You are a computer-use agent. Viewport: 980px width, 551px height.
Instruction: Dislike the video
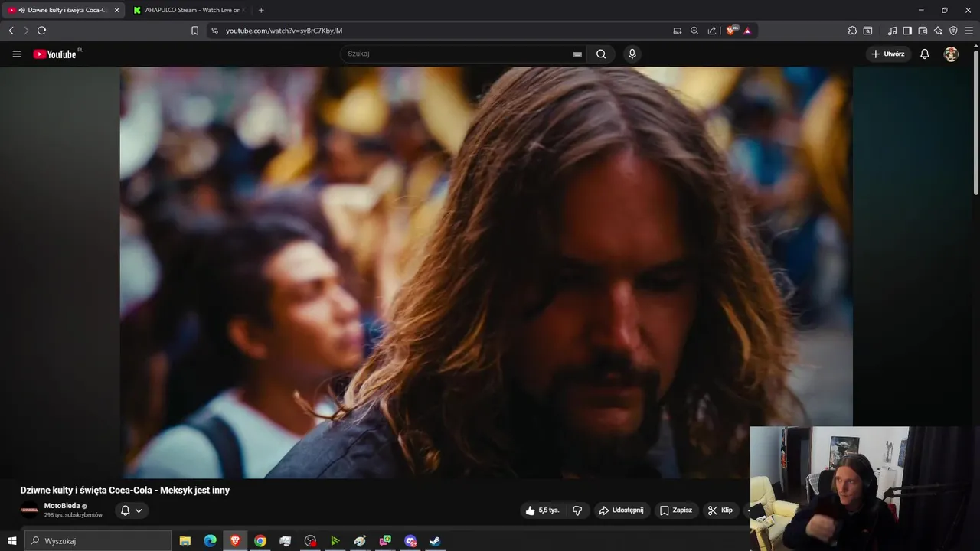click(577, 510)
